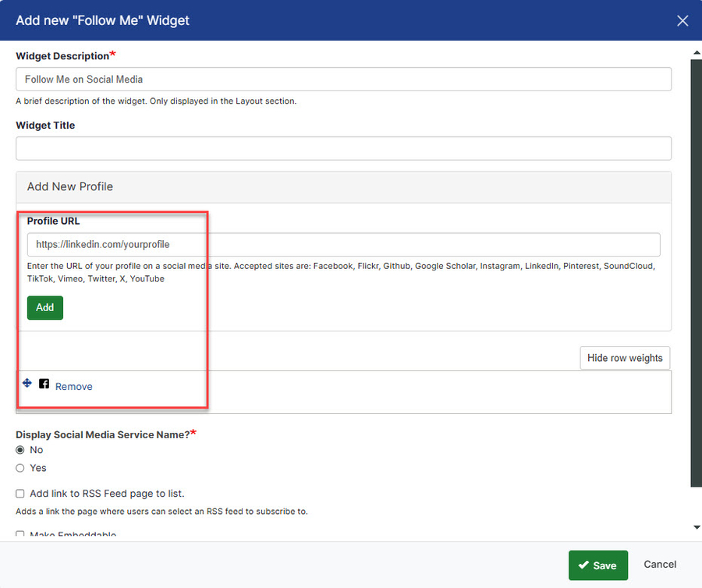
Task: Click the Hide row weights button
Action: 624,358
